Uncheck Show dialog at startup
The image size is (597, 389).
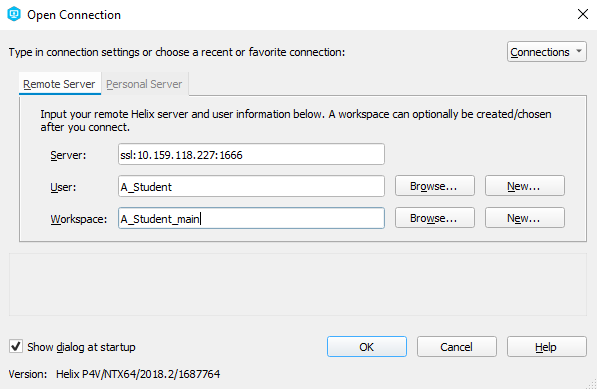tap(16, 346)
